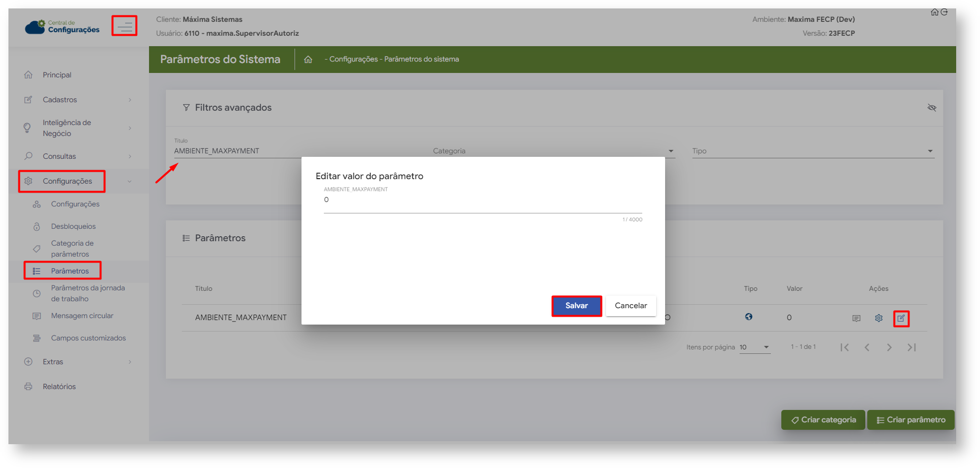Click the magnifier icon beside Consultas
980x468 pixels.
click(x=28, y=156)
